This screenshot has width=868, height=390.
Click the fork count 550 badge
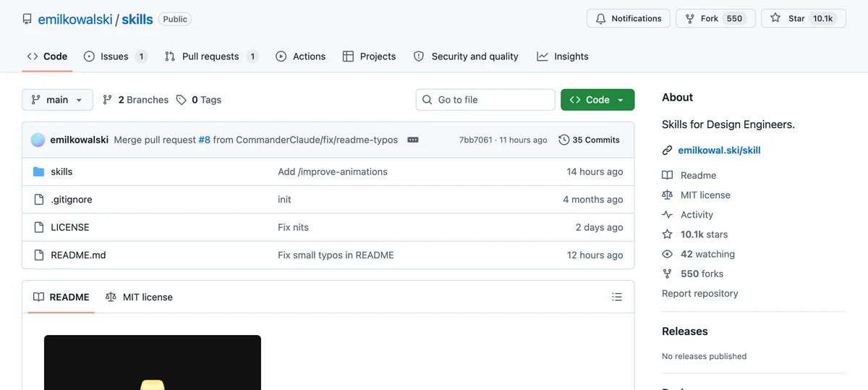pyautogui.click(x=734, y=19)
